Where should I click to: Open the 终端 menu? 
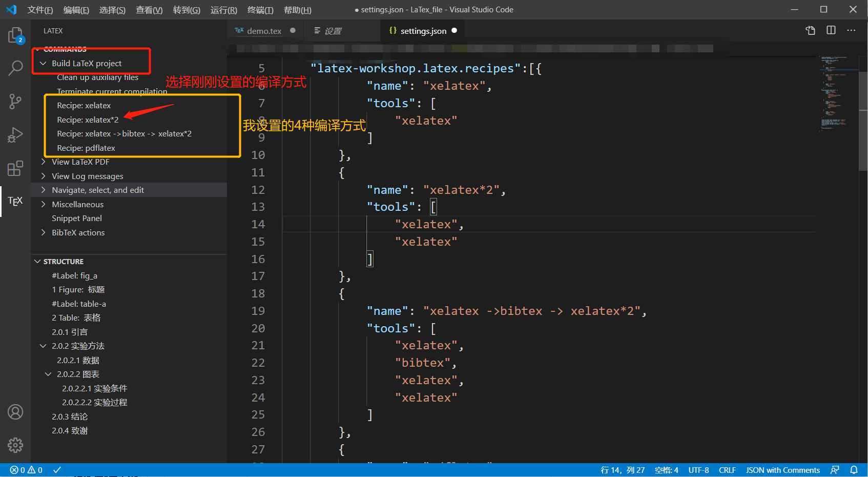(x=261, y=10)
